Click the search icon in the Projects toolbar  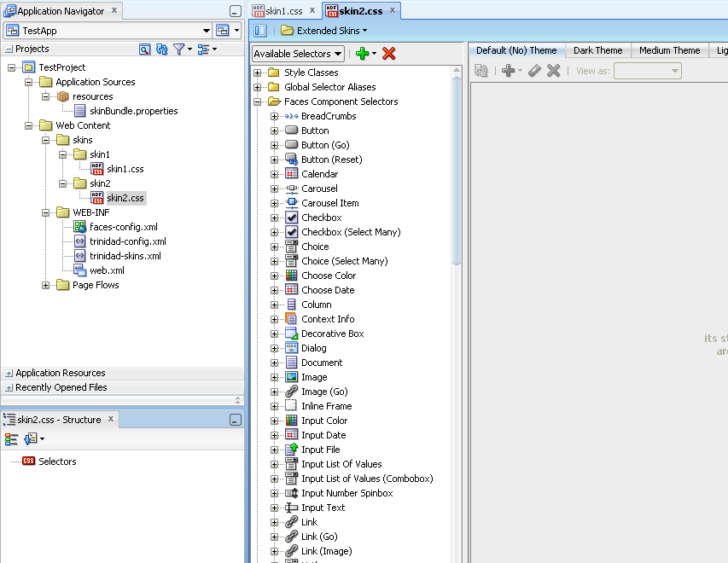coord(143,49)
